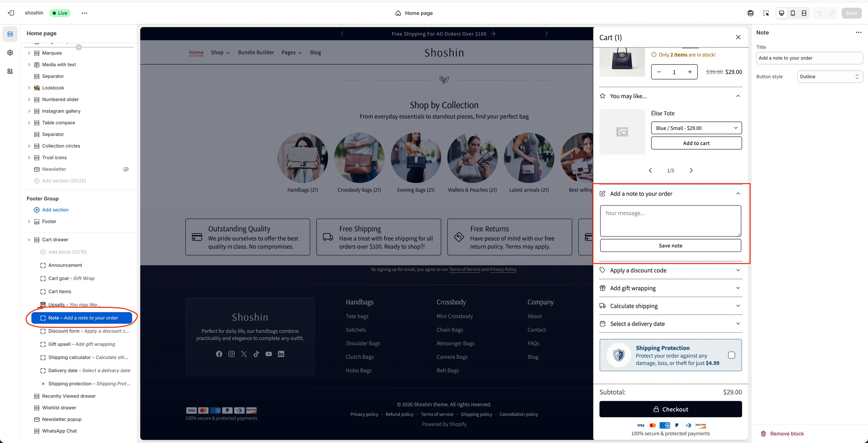Switch to fullscreen preview icon

tap(804, 13)
